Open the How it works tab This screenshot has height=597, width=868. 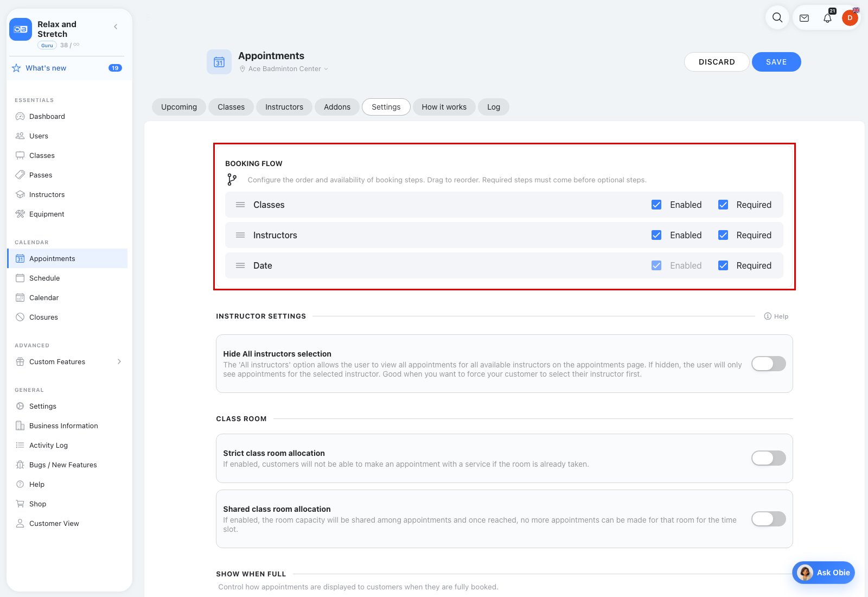[x=444, y=107]
